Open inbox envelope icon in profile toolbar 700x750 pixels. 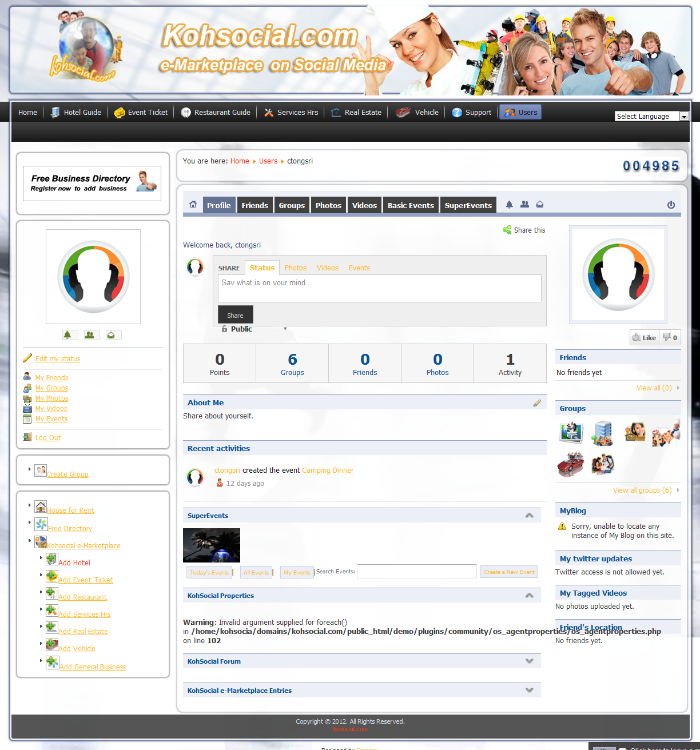coord(540,205)
